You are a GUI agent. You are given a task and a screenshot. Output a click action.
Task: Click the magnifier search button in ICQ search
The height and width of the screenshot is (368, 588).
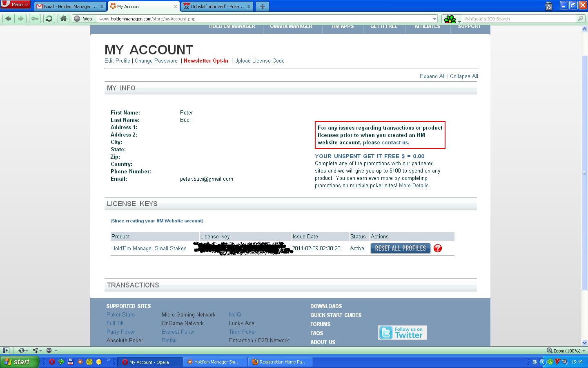[x=580, y=18]
